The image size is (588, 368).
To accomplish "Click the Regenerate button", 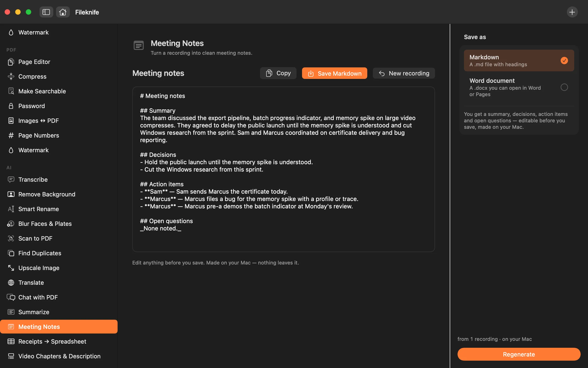I will click(519, 354).
